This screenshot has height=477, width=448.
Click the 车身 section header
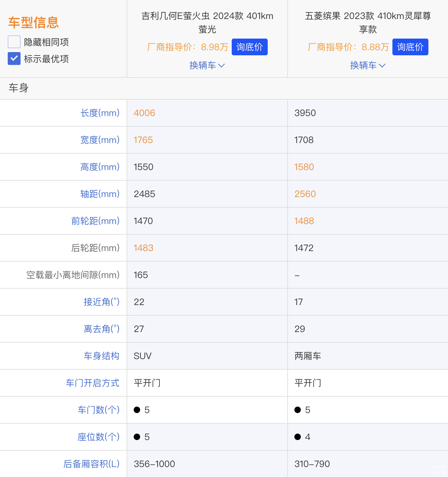click(x=19, y=88)
